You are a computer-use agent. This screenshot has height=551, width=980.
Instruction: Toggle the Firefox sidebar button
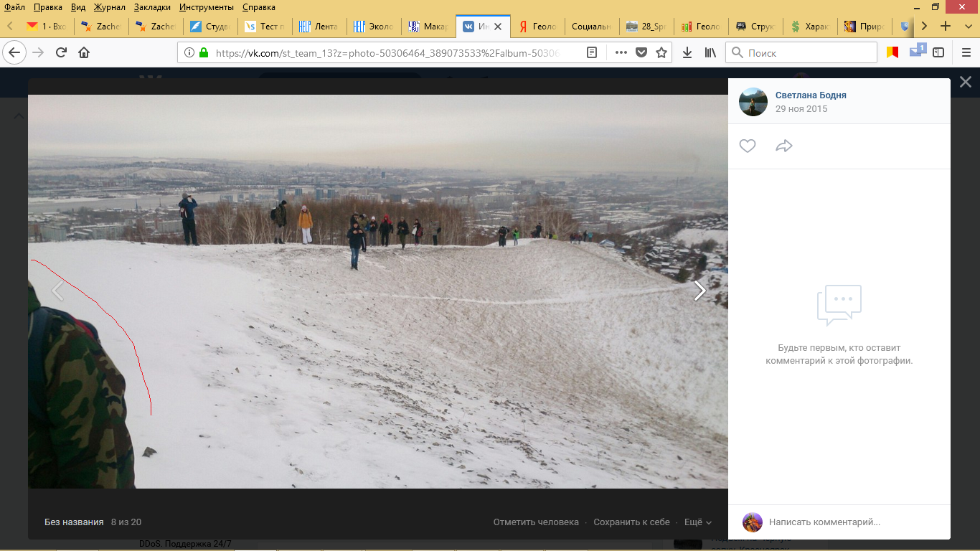[x=938, y=52]
